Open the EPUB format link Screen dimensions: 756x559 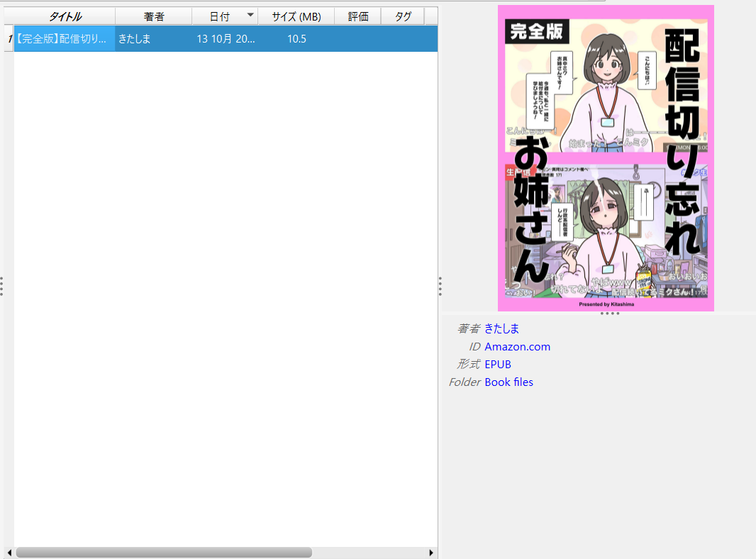tap(497, 364)
